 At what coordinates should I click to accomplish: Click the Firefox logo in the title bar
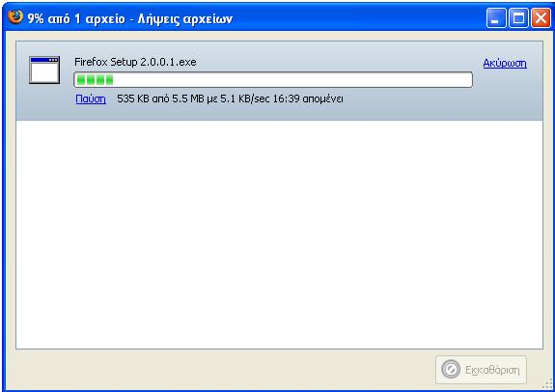coord(14,17)
